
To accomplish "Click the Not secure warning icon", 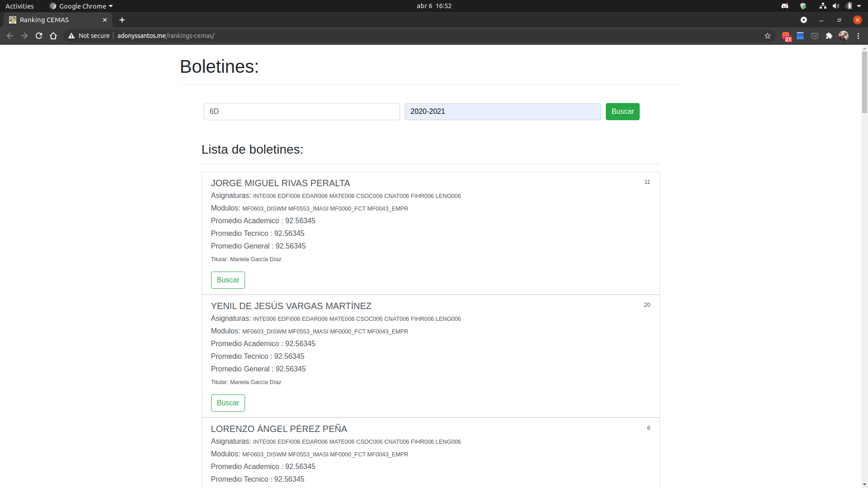I will [71, 36].
